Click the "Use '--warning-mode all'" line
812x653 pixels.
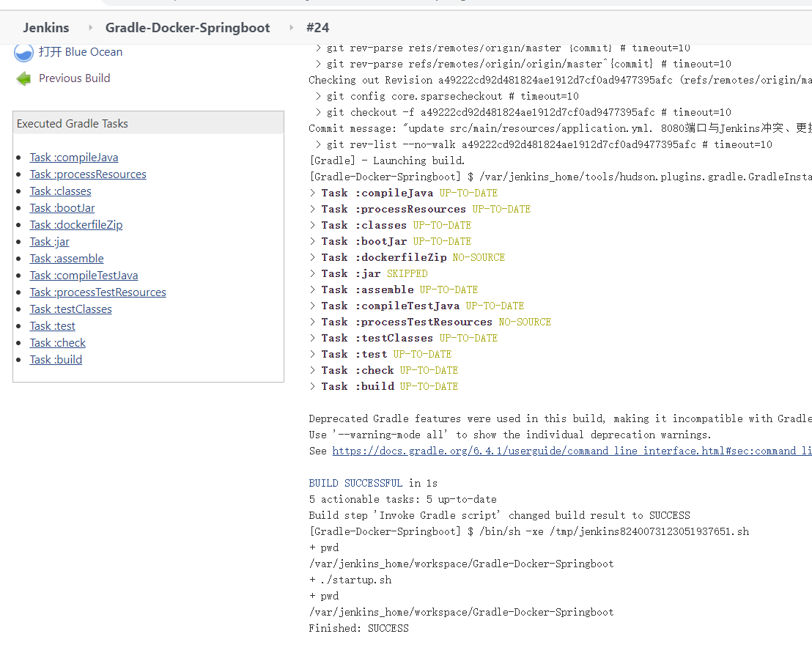[510, 435]
